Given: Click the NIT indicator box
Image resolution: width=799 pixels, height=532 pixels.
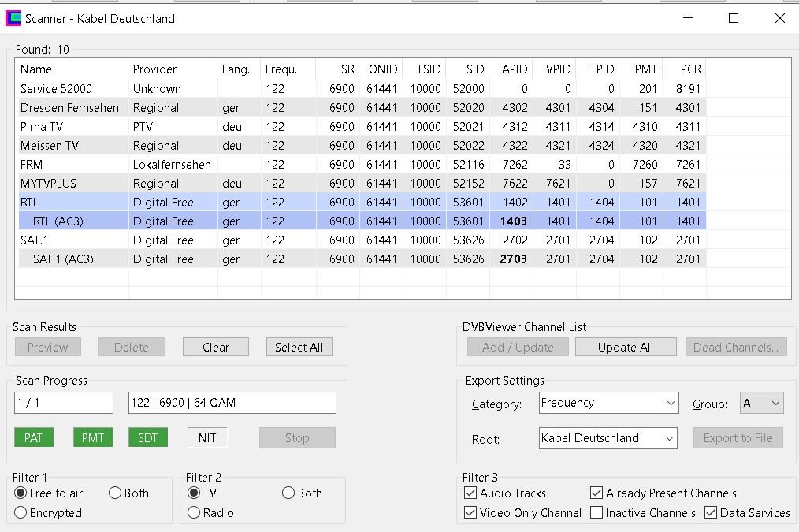Looking at the screenshot, I should pos(207,437).
